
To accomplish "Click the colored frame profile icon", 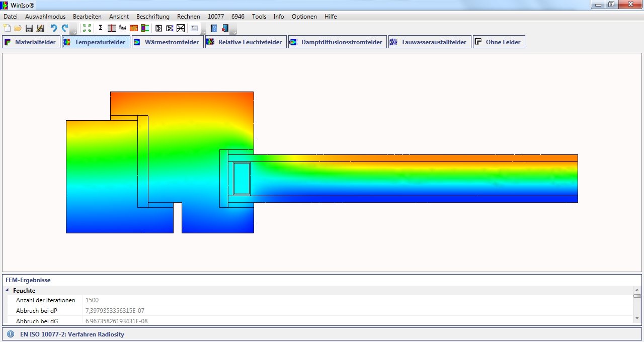I will 145,28.
